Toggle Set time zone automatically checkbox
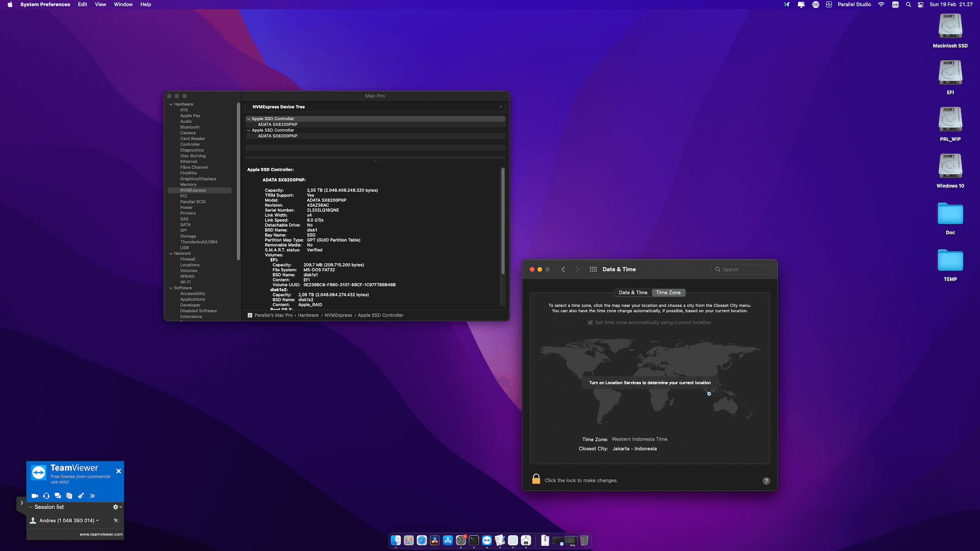This screenshot has height=551, width=980. tap(590, 322)
